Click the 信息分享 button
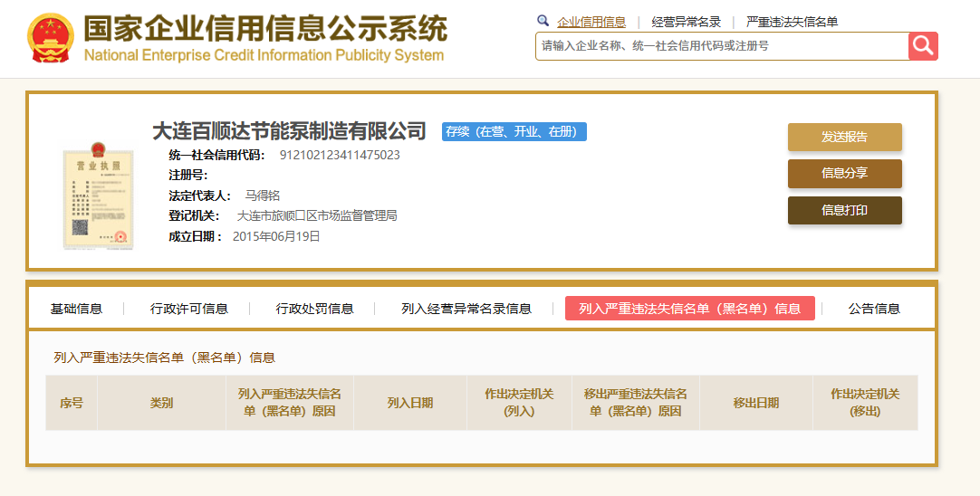980x496 pixels. coord(844,173)
